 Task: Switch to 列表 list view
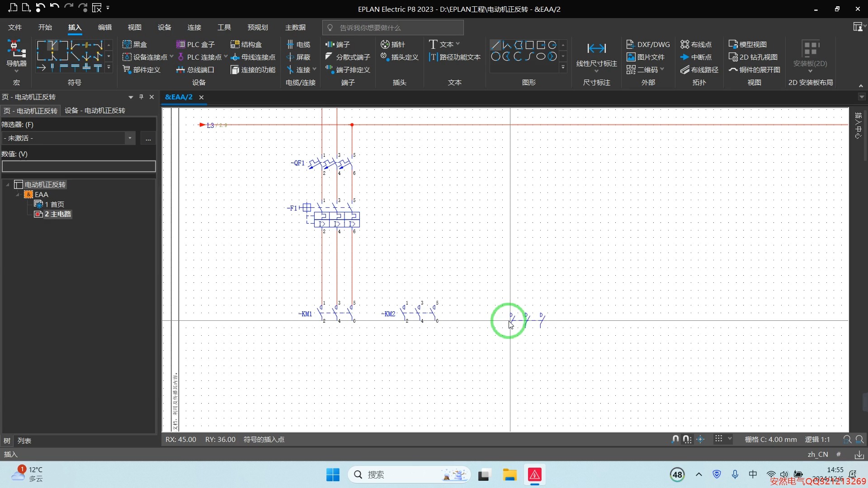coord(24,441)
